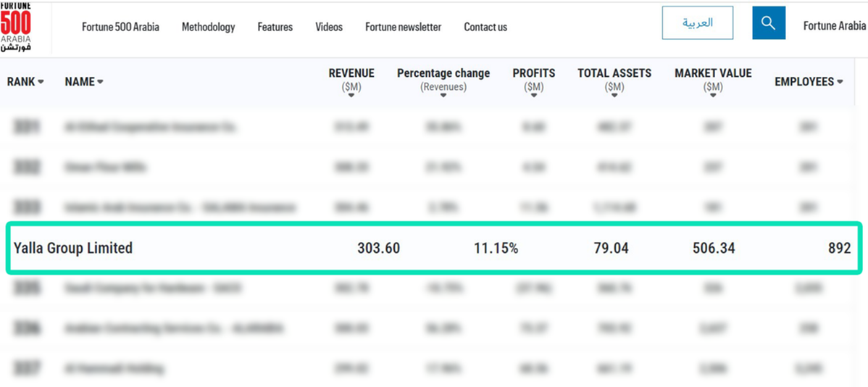The image size is (868, 387).
Task: Click the sort arrow under MARKET VALUE
Action: [713, 96]
